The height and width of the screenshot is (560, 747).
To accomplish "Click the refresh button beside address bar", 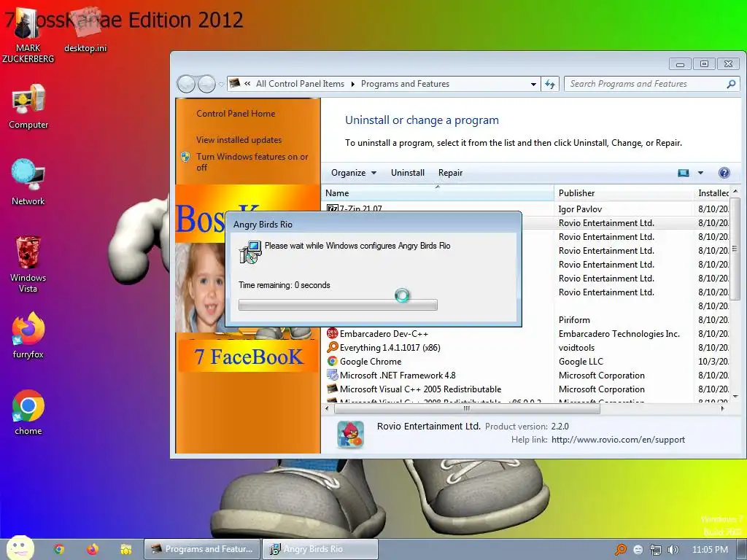I will pos(550,85).
